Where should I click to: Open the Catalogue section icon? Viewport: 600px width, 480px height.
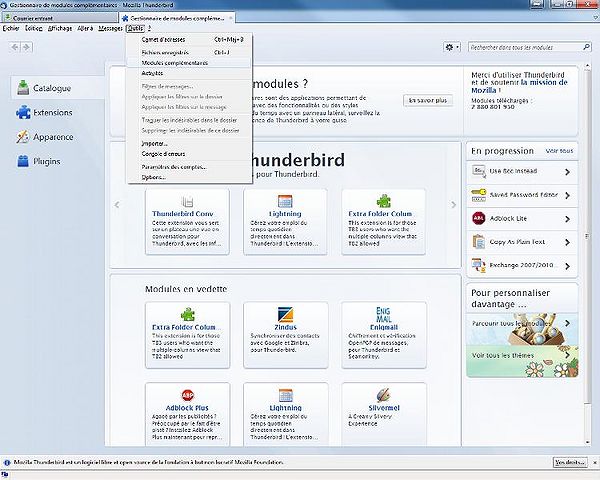(23, 88)
